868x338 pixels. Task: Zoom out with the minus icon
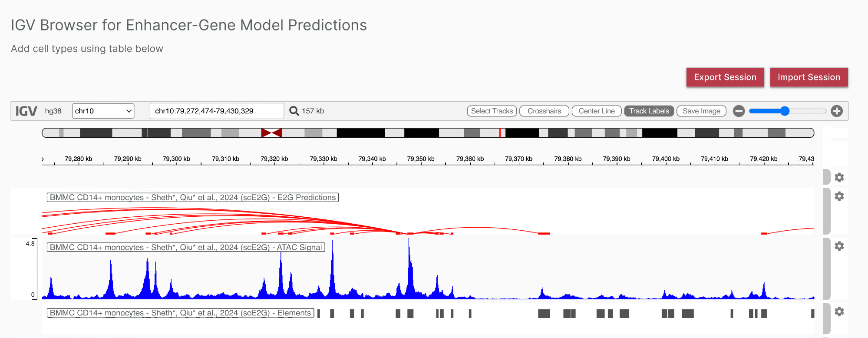739,111
